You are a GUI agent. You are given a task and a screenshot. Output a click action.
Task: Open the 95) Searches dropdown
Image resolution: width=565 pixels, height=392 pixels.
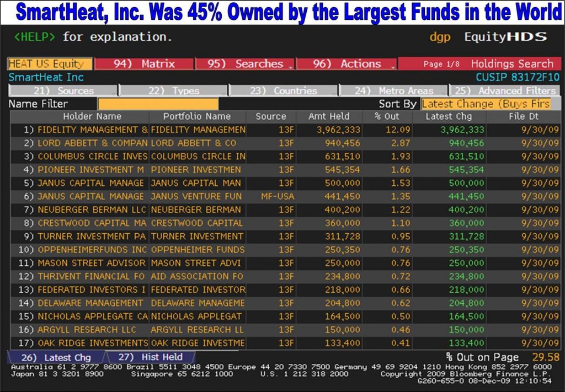pos(245,64)
